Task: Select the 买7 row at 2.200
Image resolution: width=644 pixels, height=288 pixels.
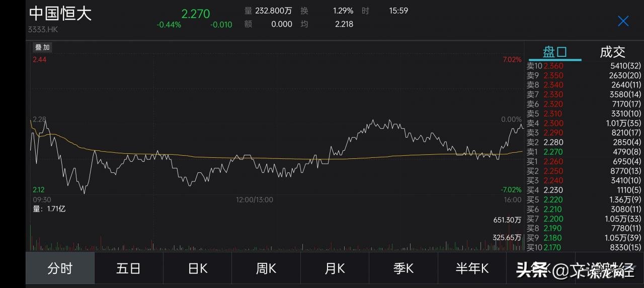Action: point(584,219)
